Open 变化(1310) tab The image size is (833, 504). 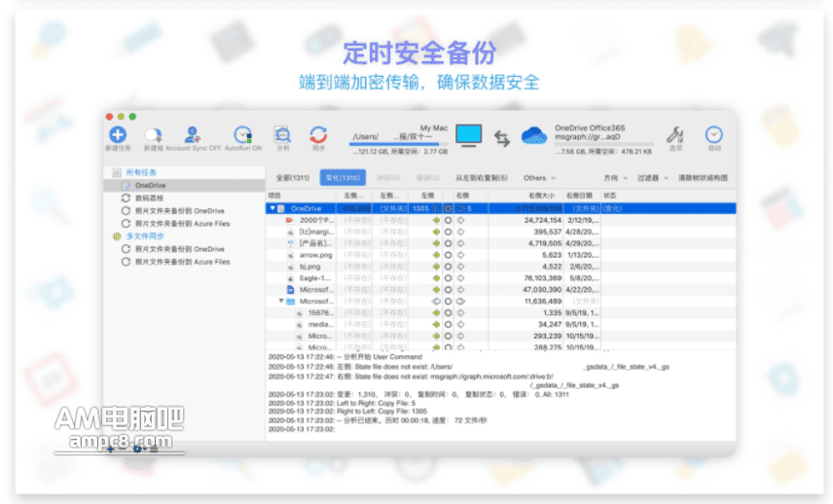pos(343,177)
